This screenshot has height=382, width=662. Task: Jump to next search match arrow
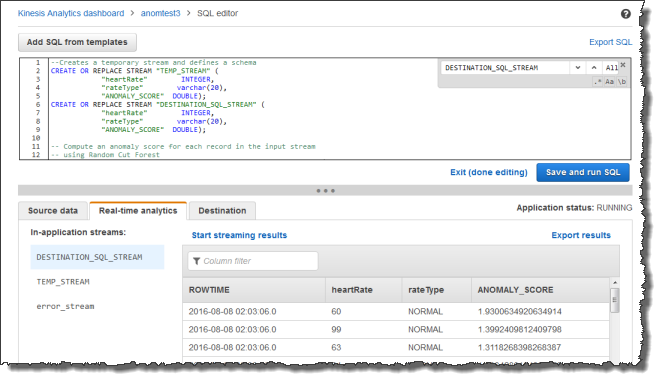[578, 68]
